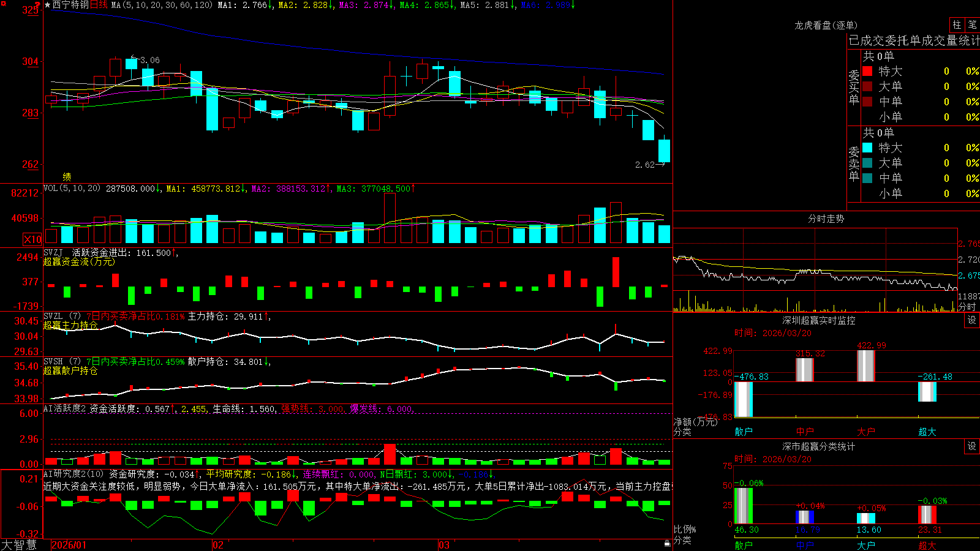Click the 超赢主力持仓 yellow label
Viewport: 980px width, 551px height.
70,325
